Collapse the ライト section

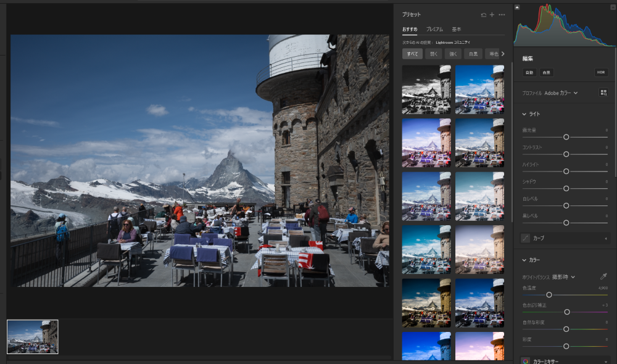[x=524, y=114]
